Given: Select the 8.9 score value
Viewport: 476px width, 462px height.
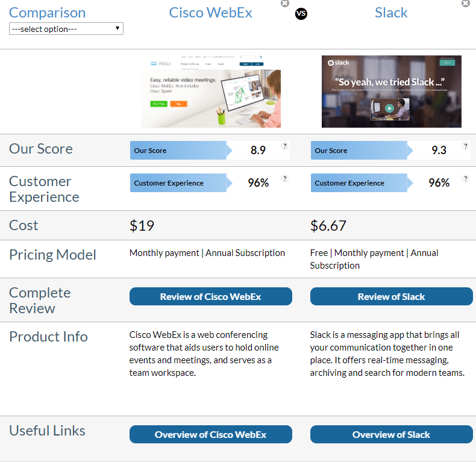Looking at the screenshot, I should [x=258, y=150].
